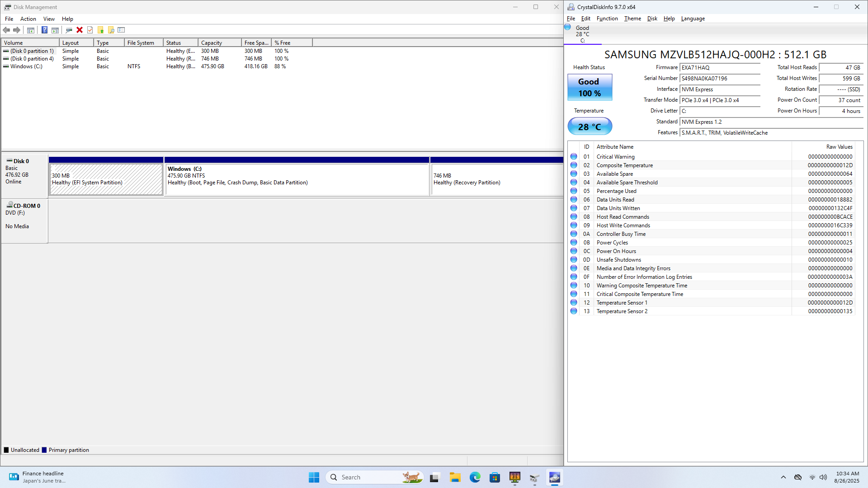Open File Explorer from the taskbar
The image size is (868, 488).
click(455, 477)
